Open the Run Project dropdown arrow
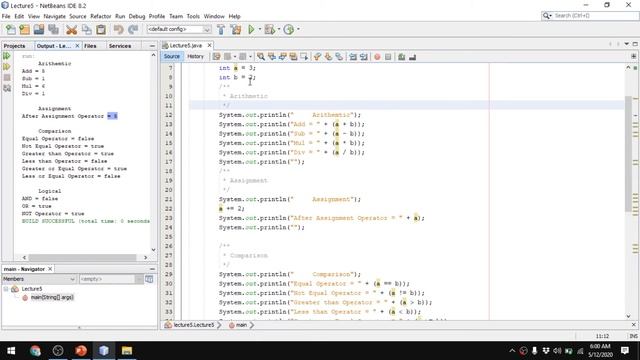The width and height of the screenshot is (640, 360). pos(260,29)
